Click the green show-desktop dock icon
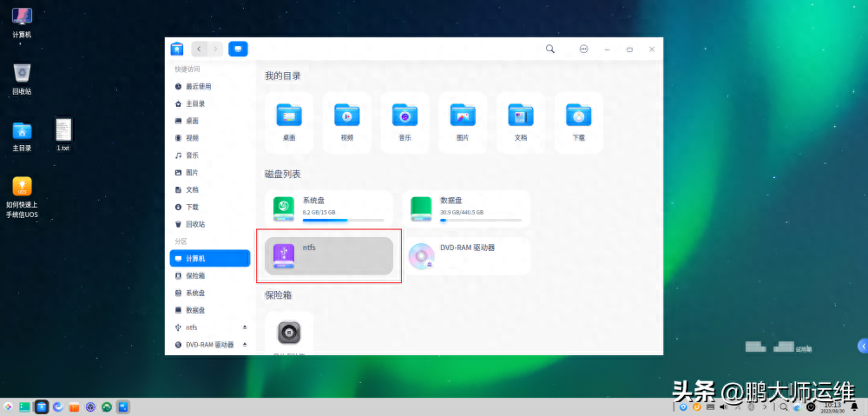 [25, 407]
